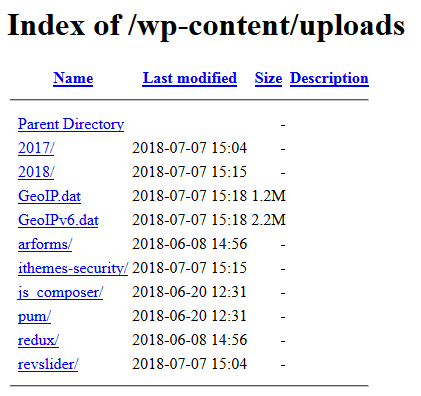Screen dimensions: 421x396
Task: Click the page heading Index of /wp-content/uploads
Action: tap(206, 26)
